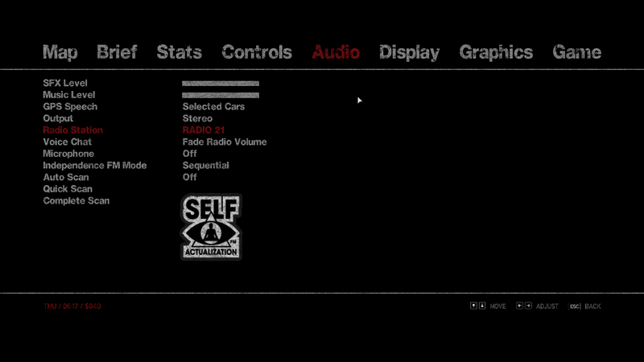Select the Output setting
Viewport: 644px width, 362px height.
(x=58, y=118)
